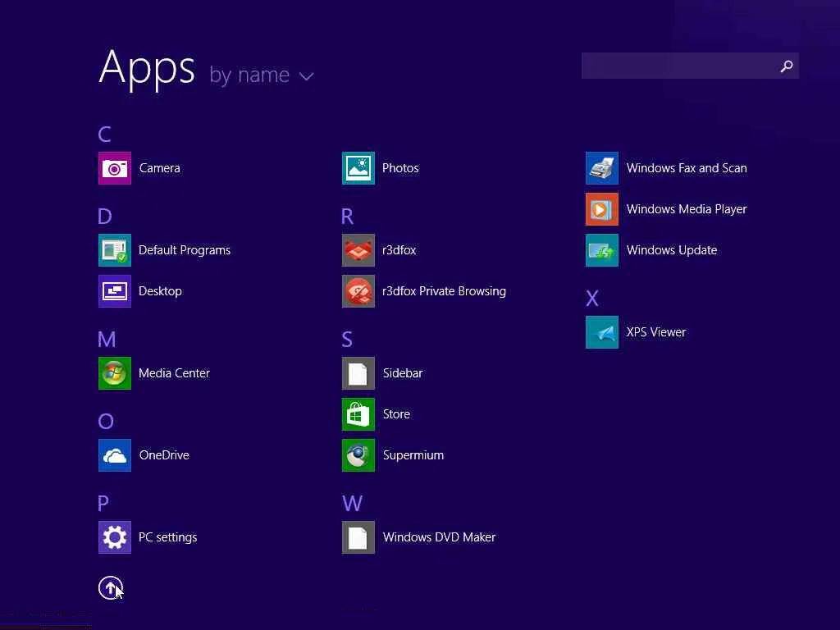Click the search magnifier icon
The height and width of the screenshot is (630, 840).
[x=787, y=66]
